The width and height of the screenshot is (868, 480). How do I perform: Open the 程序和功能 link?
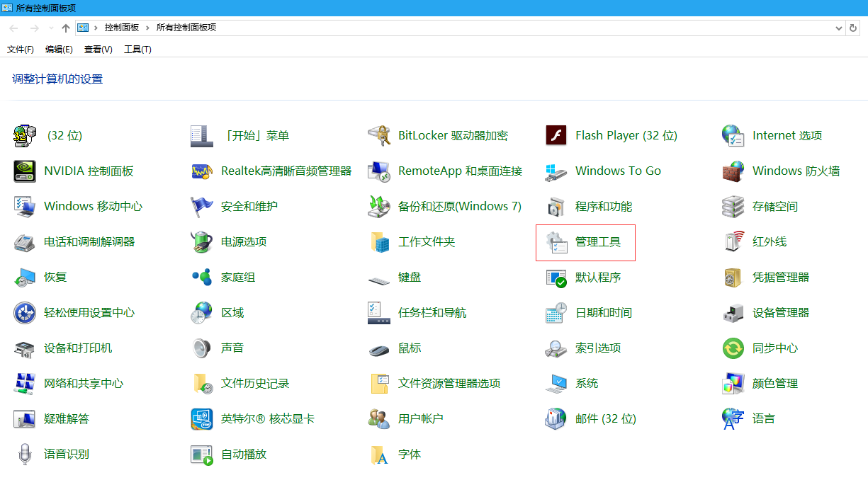tap(604, 206)
